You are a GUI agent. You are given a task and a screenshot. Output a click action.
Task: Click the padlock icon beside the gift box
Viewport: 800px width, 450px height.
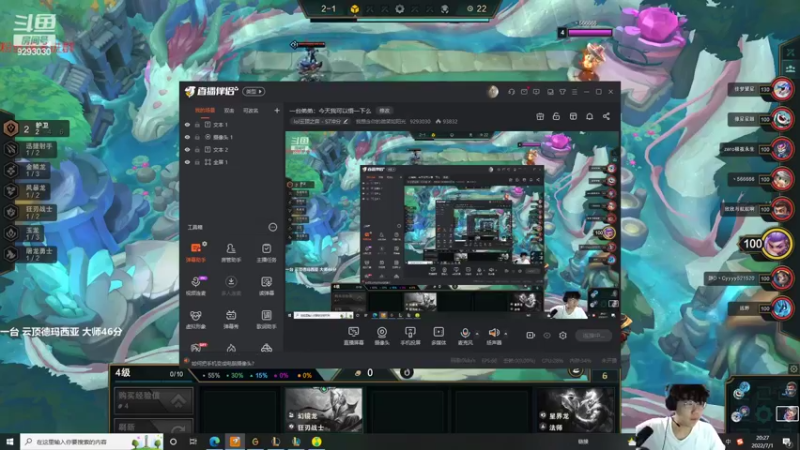(556, 116)
